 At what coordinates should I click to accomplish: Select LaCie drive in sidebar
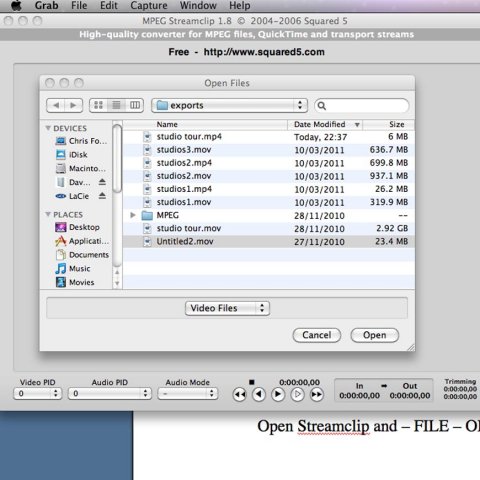(x=72, y=196)
